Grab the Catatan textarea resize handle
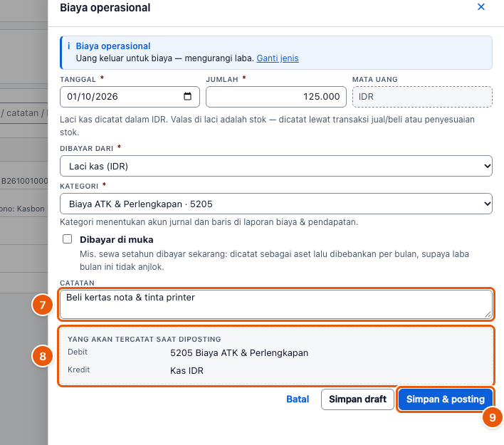The width and height of the screenshot is (504, 445). [488, 315]
